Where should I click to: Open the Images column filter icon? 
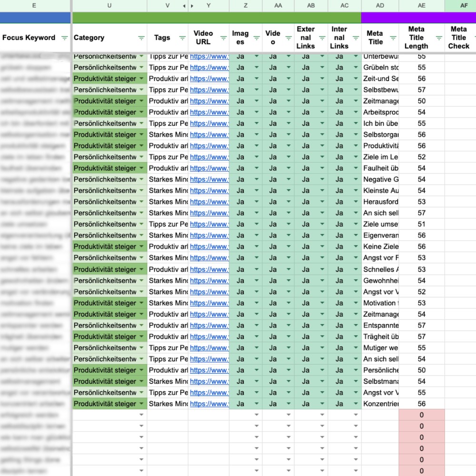[257, 38]
